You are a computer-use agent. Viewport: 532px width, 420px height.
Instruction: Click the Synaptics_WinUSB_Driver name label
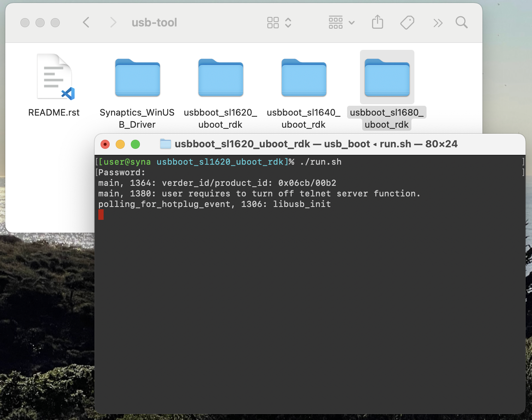(x=137, y=118)
